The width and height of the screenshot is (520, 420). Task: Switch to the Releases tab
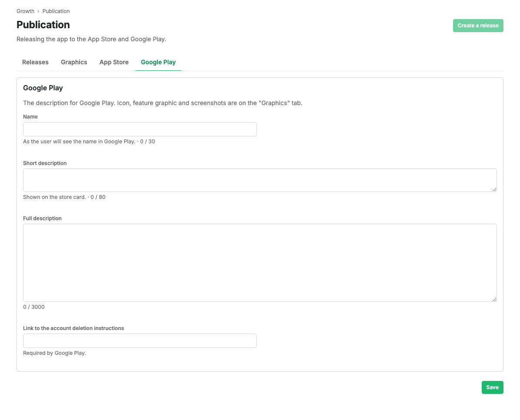[x=35, y=62]
